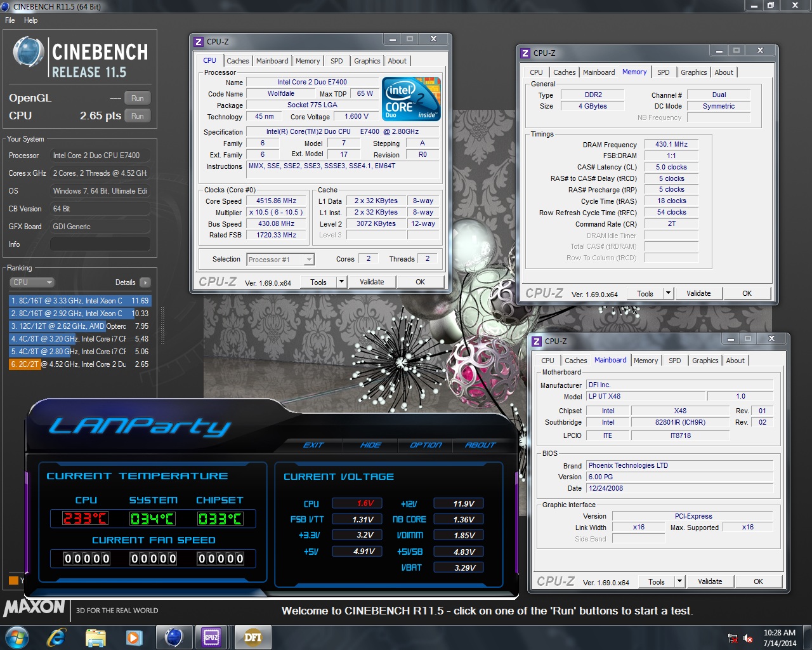Image resolution: width=812 pixels, height=650 pixels.
Task: Open Internet Explorer from taskbar
Action: coord(56,637)
